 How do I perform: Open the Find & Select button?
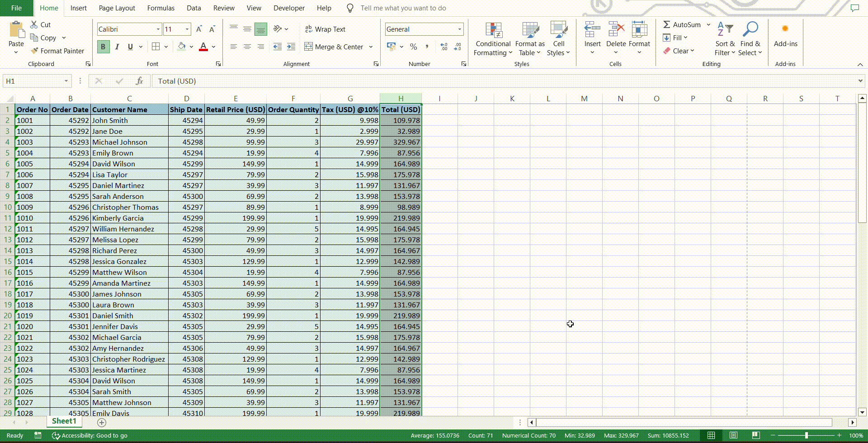(750, 39)
